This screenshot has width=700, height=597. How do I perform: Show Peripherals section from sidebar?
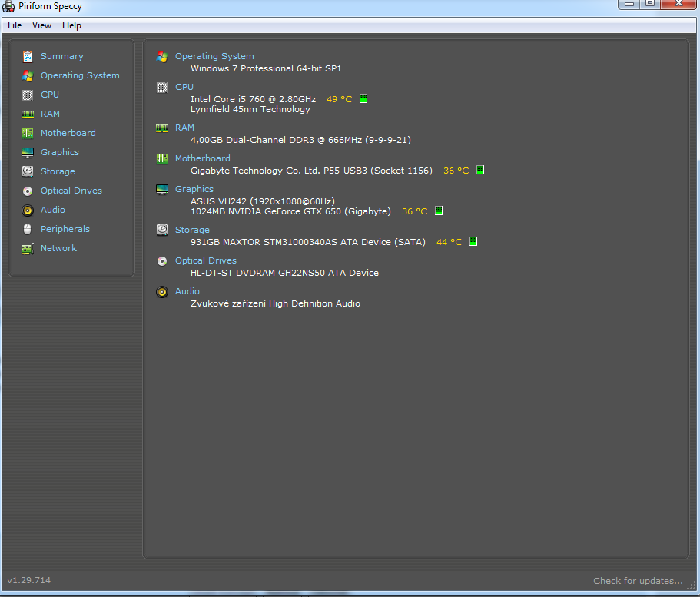tap(65, 229)
